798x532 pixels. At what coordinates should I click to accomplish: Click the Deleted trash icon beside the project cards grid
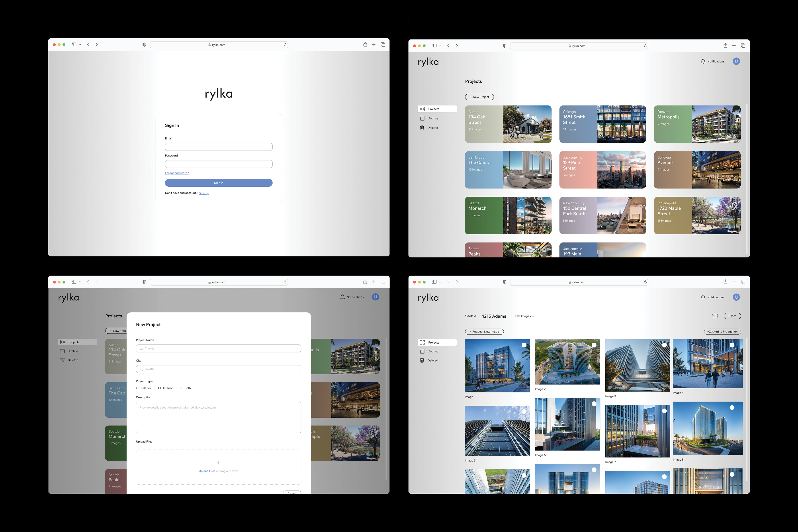(422, 128)
